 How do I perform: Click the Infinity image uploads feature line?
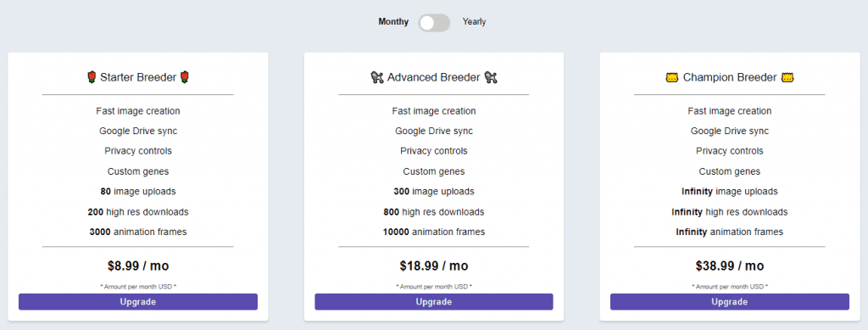click(730, 192)
